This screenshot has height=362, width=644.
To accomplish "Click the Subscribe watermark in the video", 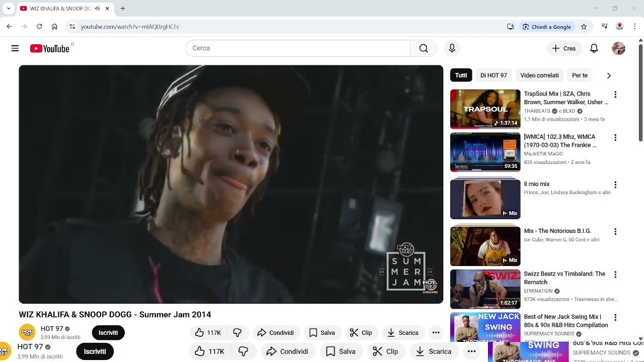I will click(430, 287).
